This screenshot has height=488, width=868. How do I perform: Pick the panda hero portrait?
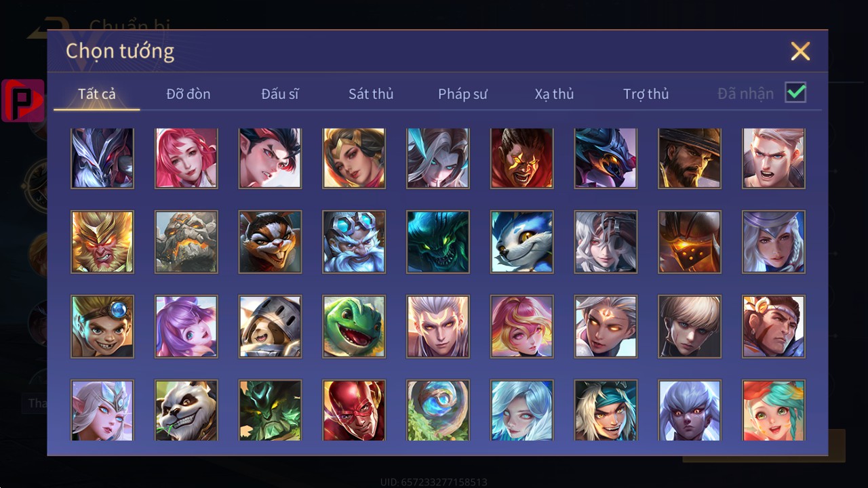pyautogui.click(x=186, y=411)
